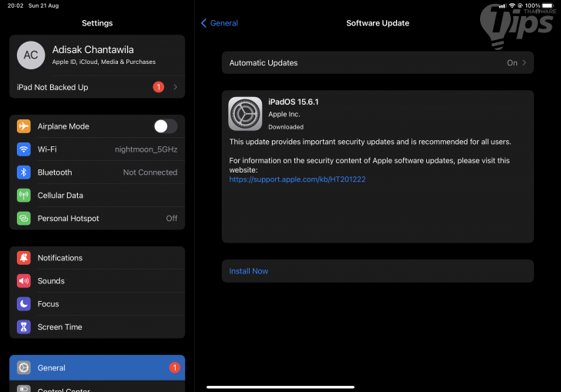The width and height of the screenshot is (561, 392).
Task: Tap the Sounds speaker icon
Action: 24,281
